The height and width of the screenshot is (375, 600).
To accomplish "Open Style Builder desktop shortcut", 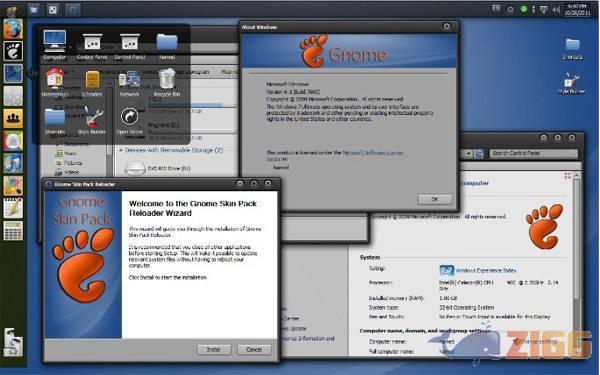I will click(572, 84).
